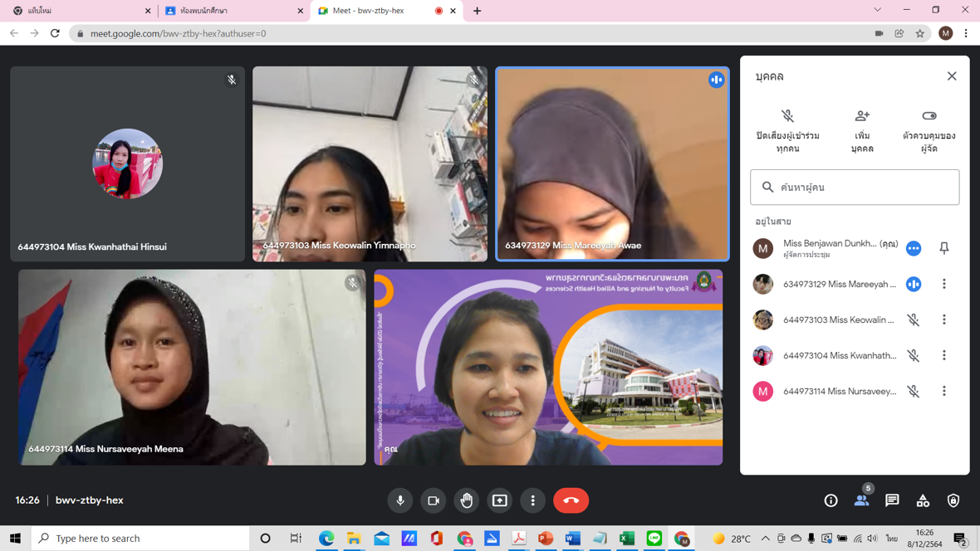
Task: Raise hand in the meeting
Action: 467,500
